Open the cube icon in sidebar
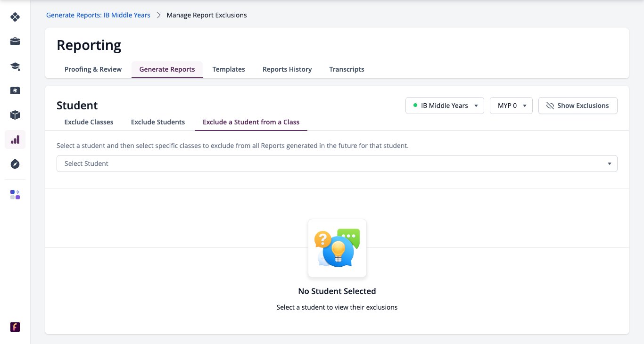 click(x=15, y=115)
